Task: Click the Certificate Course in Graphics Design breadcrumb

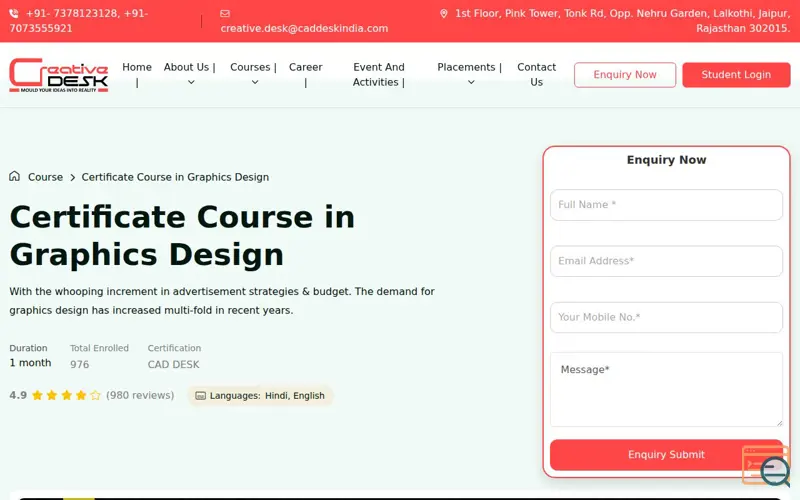Action: point(175,177)
